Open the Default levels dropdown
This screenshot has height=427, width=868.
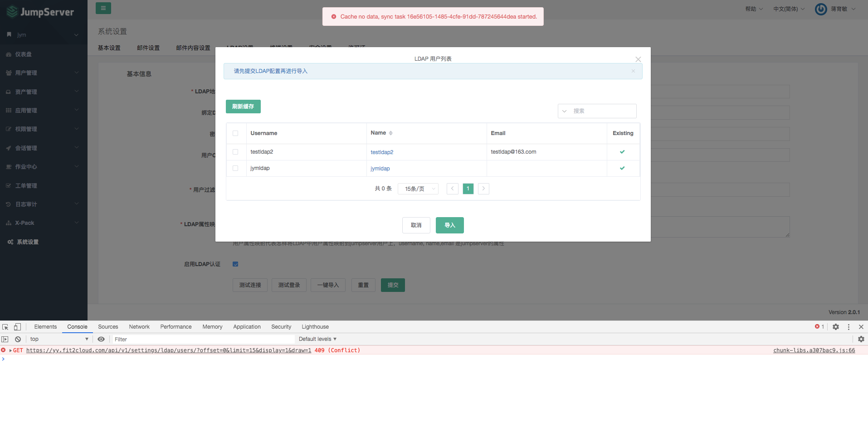[x=317, y=339]
